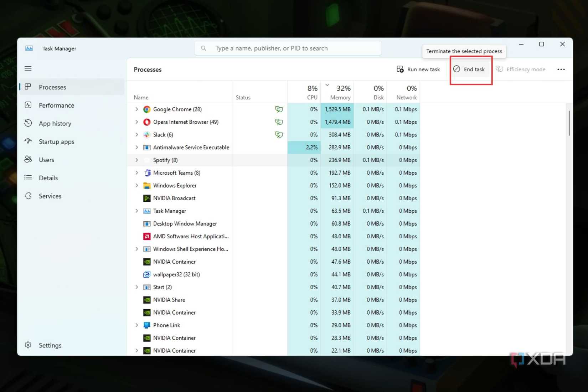Select the Processes tab
588x392 pixels.
point(52,87)
